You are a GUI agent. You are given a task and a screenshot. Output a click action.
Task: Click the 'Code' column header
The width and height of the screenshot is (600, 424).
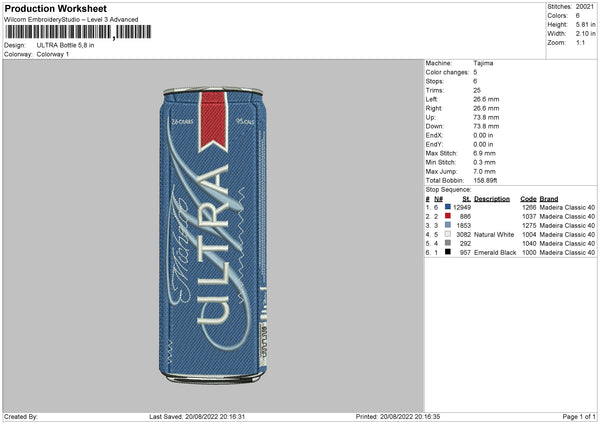click(x=528, y=199)
